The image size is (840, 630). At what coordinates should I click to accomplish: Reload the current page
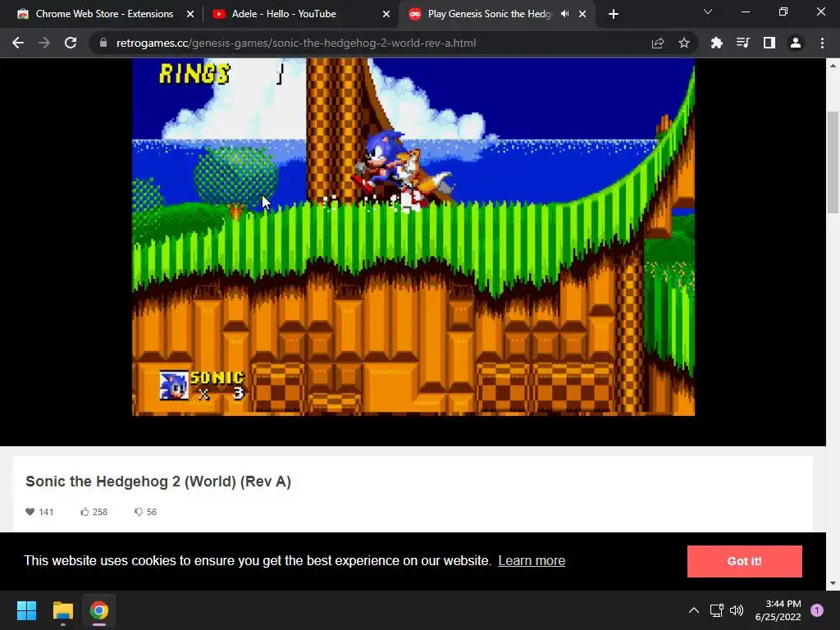(71, 43)
